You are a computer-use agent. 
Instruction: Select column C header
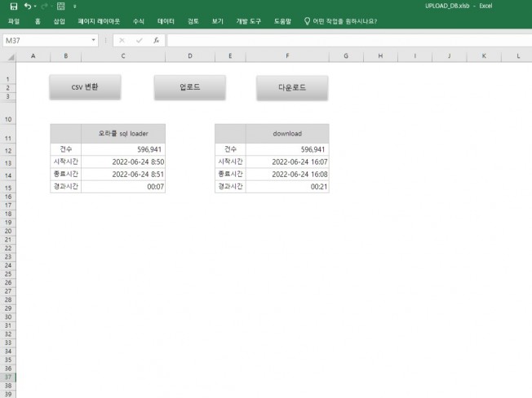[123, 56]
